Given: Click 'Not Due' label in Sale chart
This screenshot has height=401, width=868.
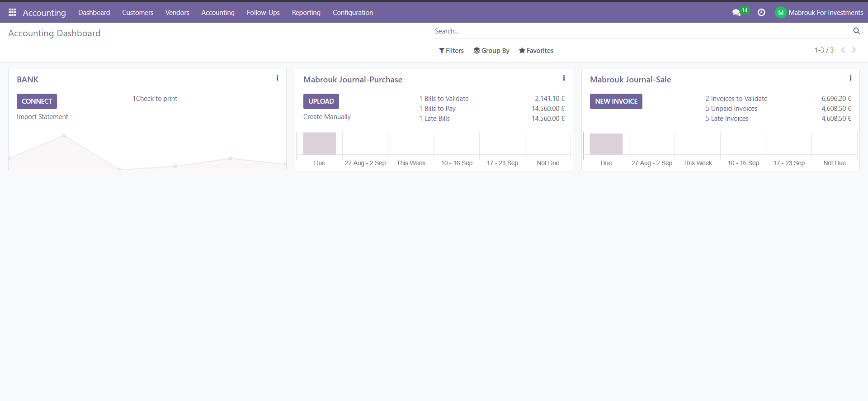Looking at the screenshot, I should pyautogui.click(x=835, y=163).
